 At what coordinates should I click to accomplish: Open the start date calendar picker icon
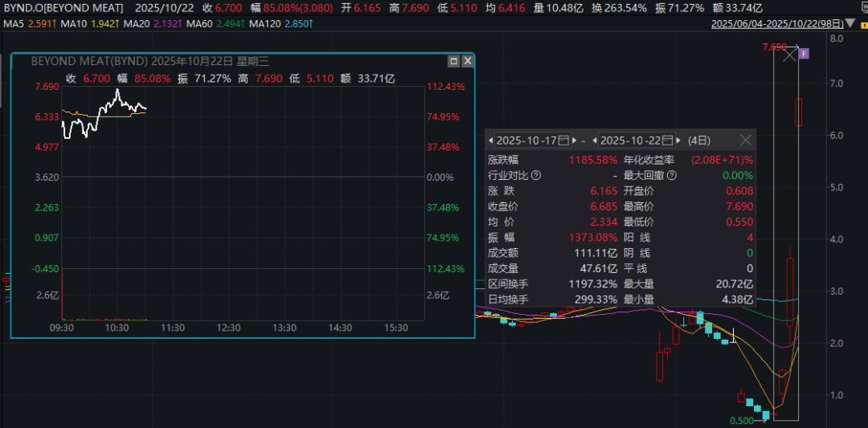(563, 140)
